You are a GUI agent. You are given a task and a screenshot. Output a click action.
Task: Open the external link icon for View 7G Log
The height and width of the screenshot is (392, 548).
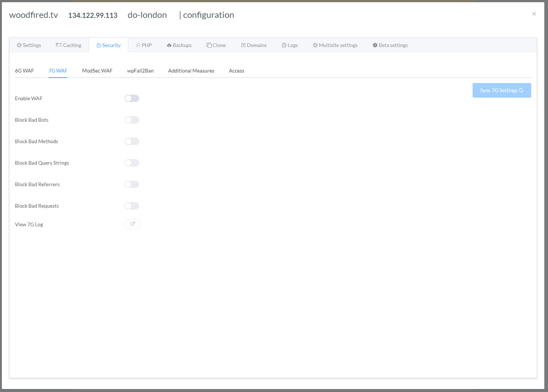tap(132, 224)
